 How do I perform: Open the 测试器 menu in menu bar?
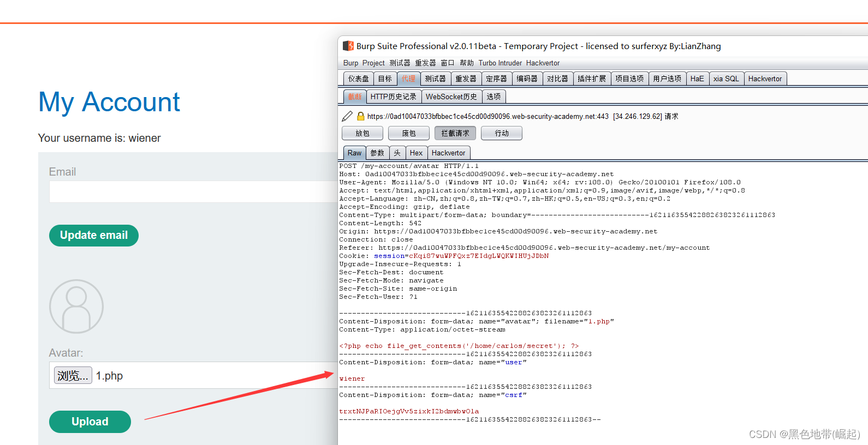(x=400, y=63)
